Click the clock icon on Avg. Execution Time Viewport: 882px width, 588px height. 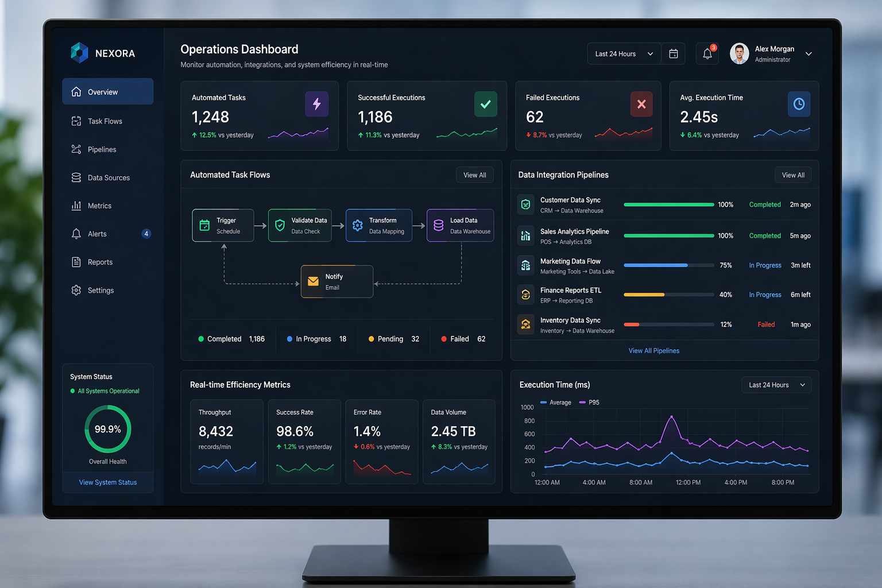799,104
